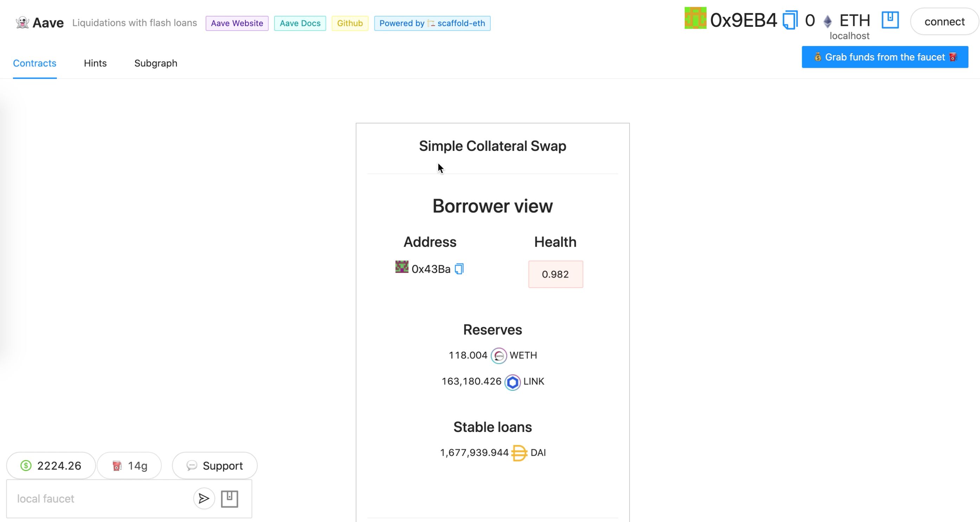
Task: Select the Hints tab
Action: pyautogui.click(x=95, y=63)
